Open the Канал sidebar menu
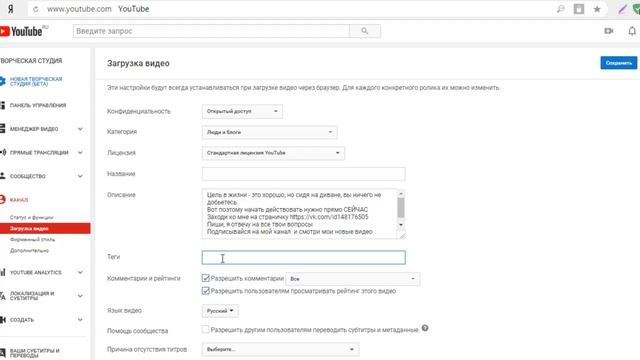 tap(19, 200)
